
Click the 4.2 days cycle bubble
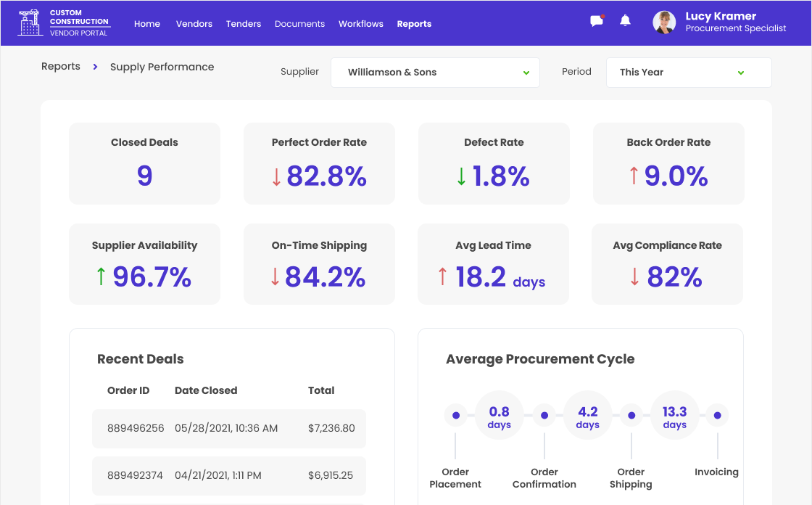[587, 416]
